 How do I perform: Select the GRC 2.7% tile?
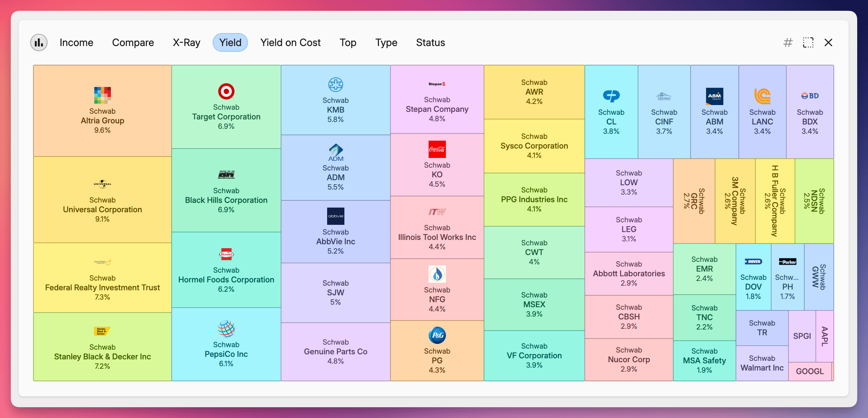tap(694, 201)
